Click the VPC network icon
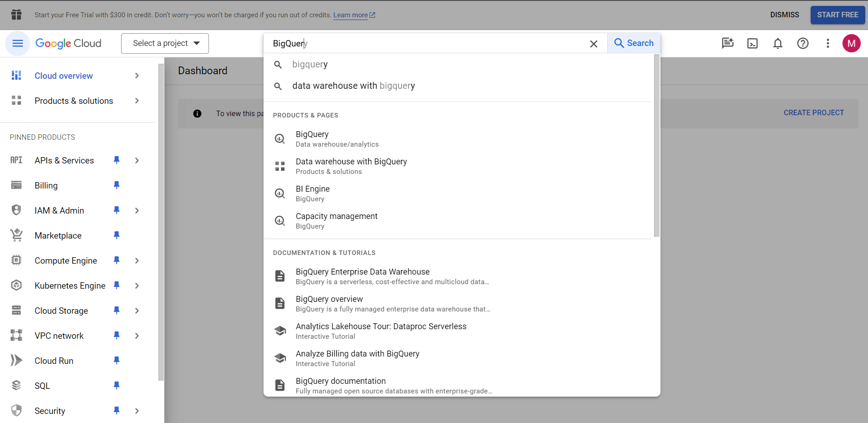 point(16,336)
